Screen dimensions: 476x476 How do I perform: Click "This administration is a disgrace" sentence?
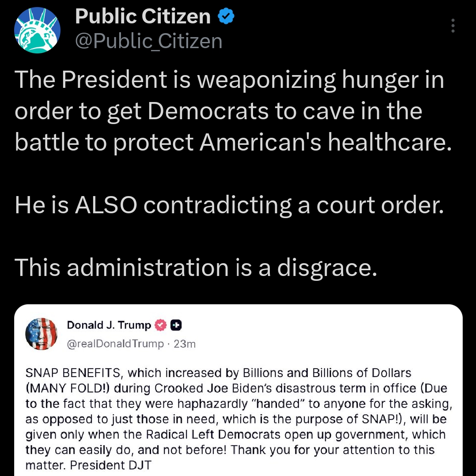pyautogui.click(x=196, y=268)
